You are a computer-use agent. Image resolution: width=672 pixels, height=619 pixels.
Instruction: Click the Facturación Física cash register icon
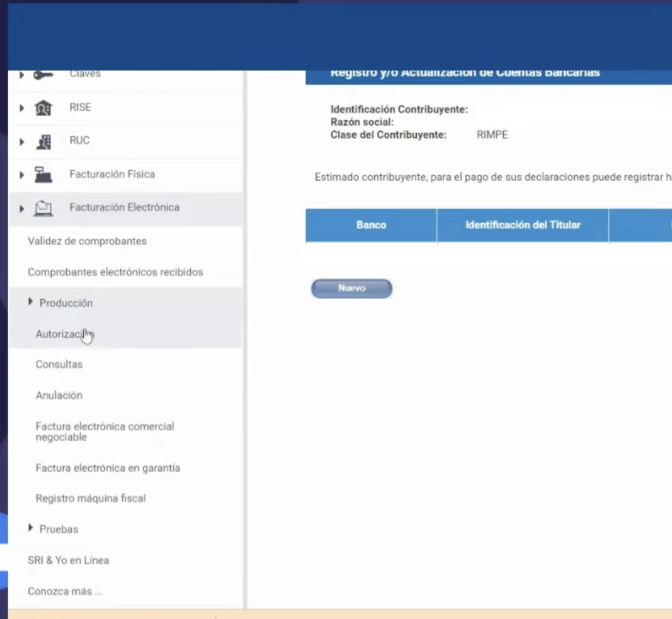tap(43, 175)
